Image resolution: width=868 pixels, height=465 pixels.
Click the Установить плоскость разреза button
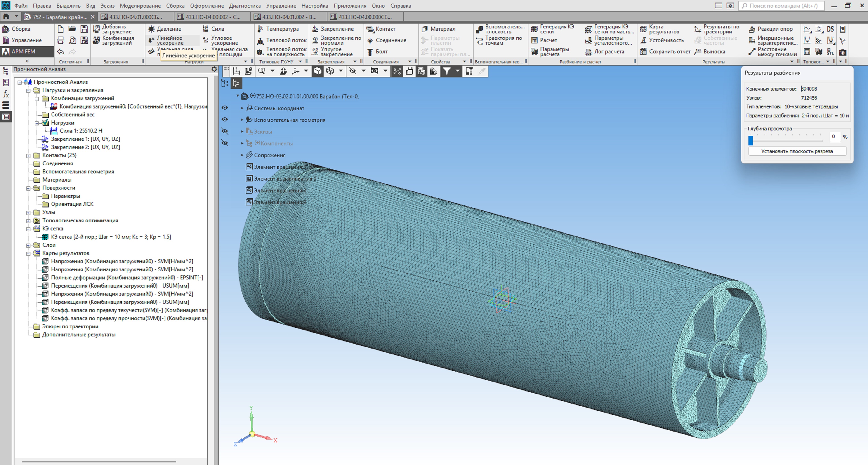(x=797, y=151)
